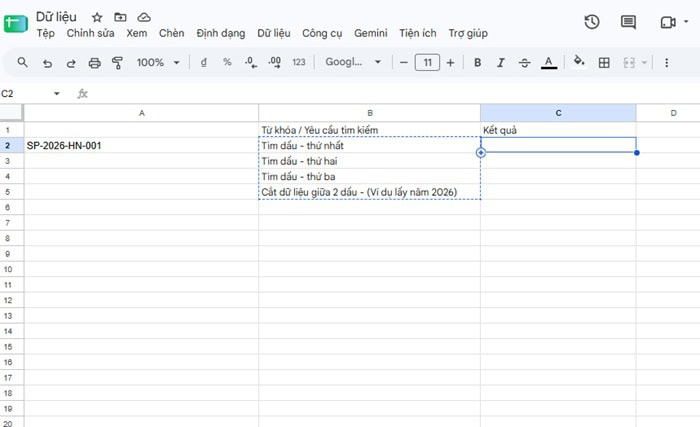This screenshot has height=427, width=700.
Task: Select the 'Kết quả' header cell
Action: [x=558, y=130]
